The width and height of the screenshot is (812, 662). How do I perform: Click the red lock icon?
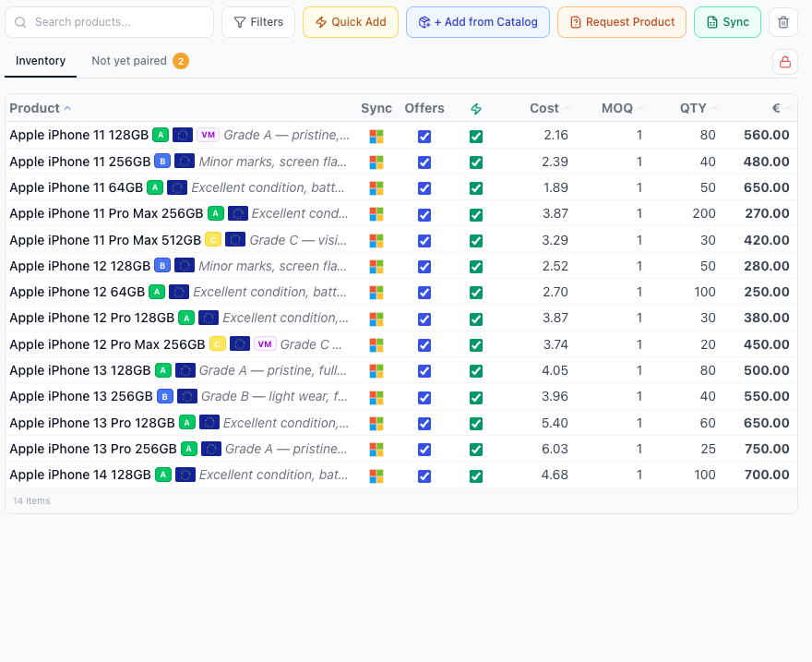pos(785,62)
